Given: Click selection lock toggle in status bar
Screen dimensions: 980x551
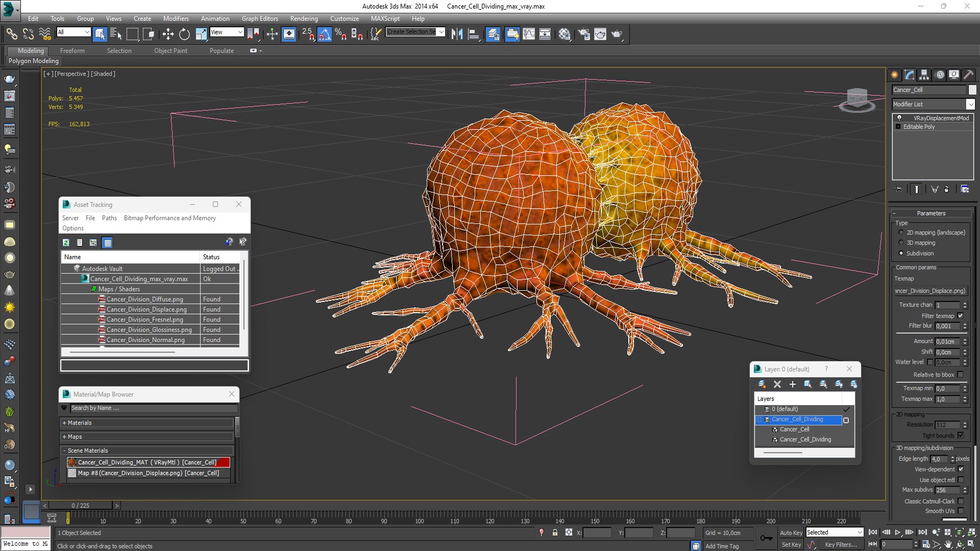Looking at the screenshot, I should click(555, 533).
